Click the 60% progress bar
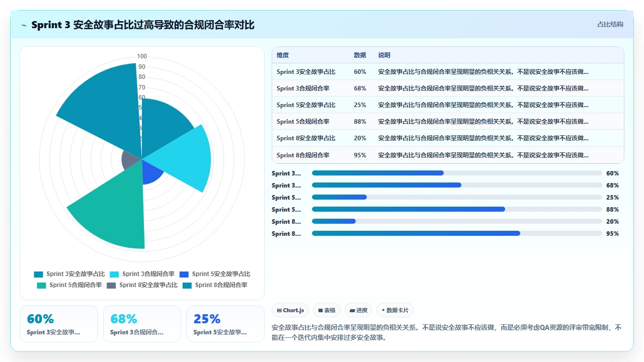The height and width of the screenshot is (362, 644). tap(457, 173)
